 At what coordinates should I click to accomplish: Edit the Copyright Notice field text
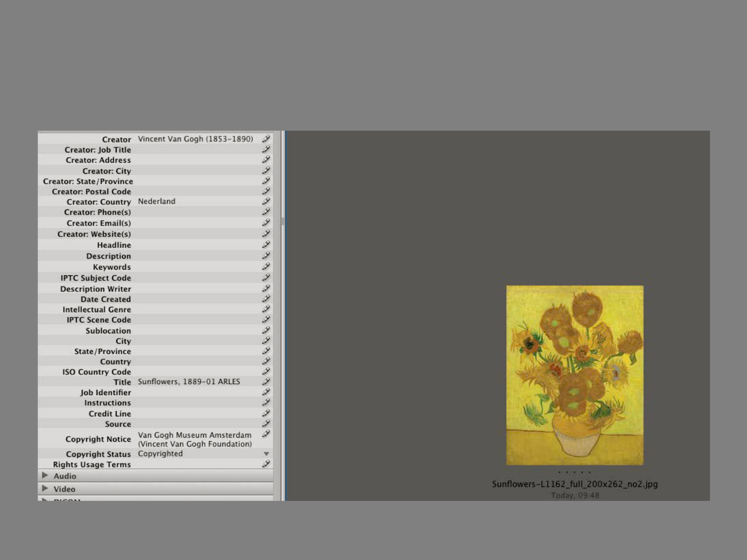click(195, 439)
